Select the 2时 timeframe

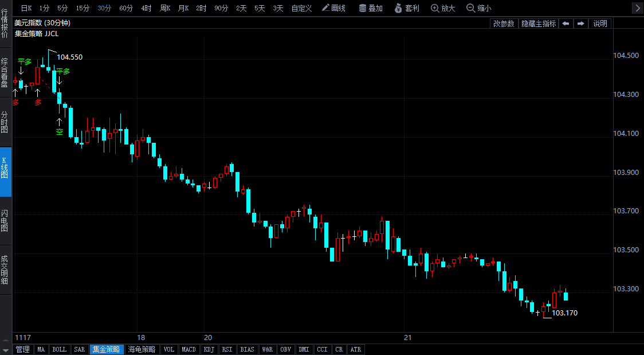(x=201, y=8)
